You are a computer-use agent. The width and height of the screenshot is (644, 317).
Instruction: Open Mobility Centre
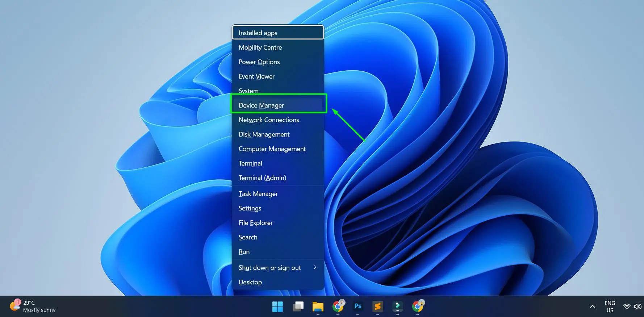(x=278, y=47)
